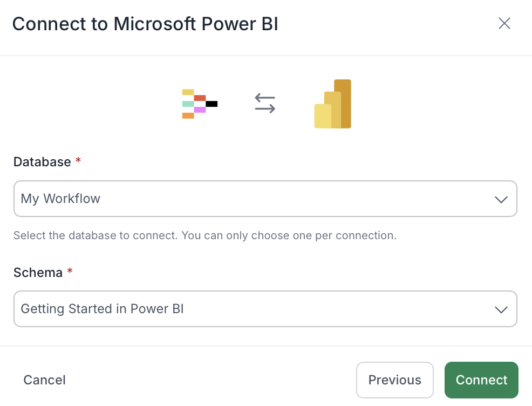Click the red asterisk beside Database
Image resolution: width=532 pixels, height=406 pixels.
[x=78, y=160]
